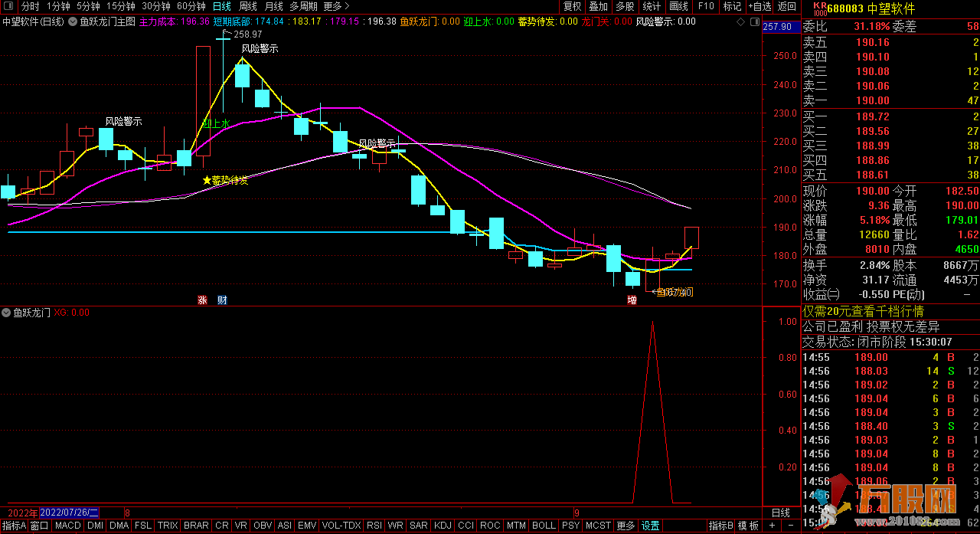Open the 更多 indicators list in the bottom bar

coord(626,526)
